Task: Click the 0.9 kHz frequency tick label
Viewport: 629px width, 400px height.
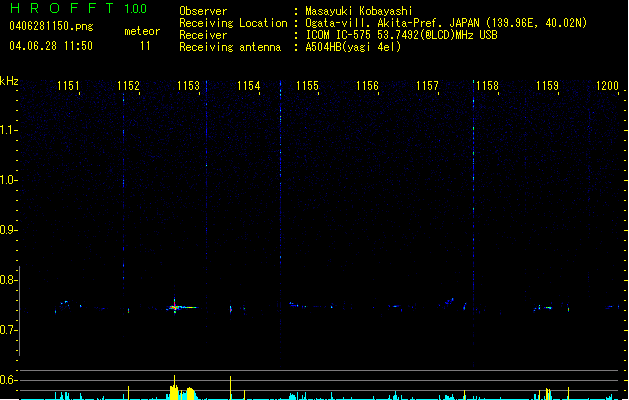Action: coord(8,230)
